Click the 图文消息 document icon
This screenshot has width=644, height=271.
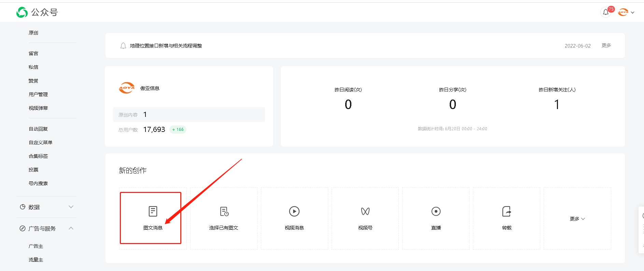(153, 211)
